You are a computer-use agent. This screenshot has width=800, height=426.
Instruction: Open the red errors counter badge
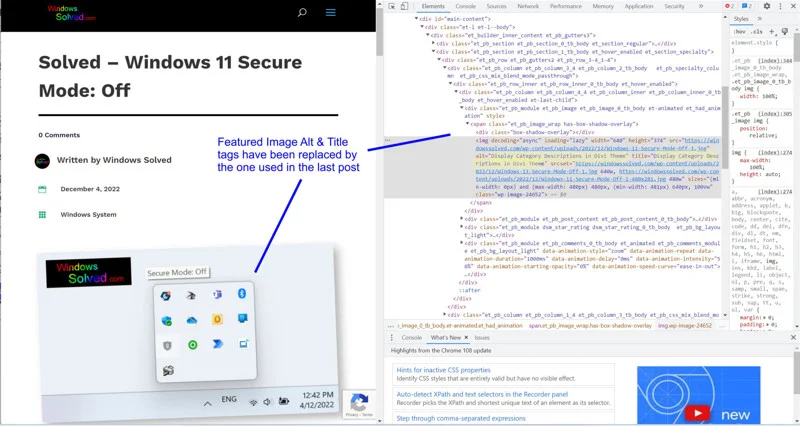click(730, 6)
